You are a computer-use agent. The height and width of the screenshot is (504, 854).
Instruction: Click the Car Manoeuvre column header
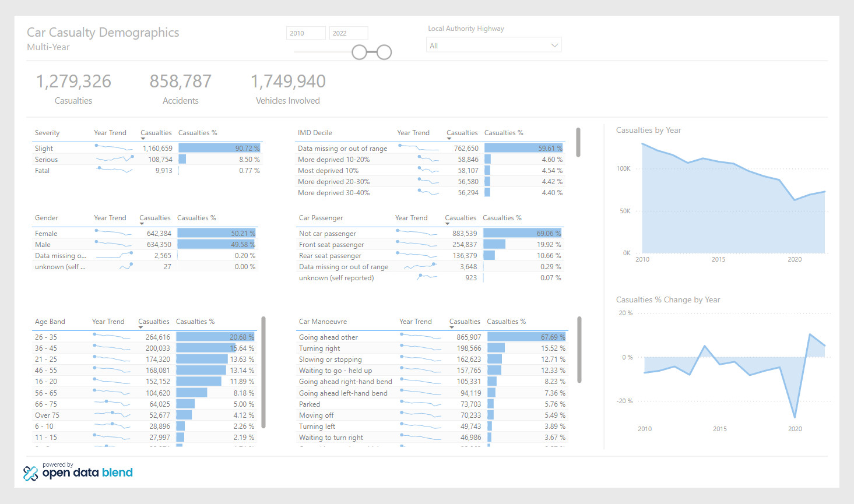click(323, 322)
